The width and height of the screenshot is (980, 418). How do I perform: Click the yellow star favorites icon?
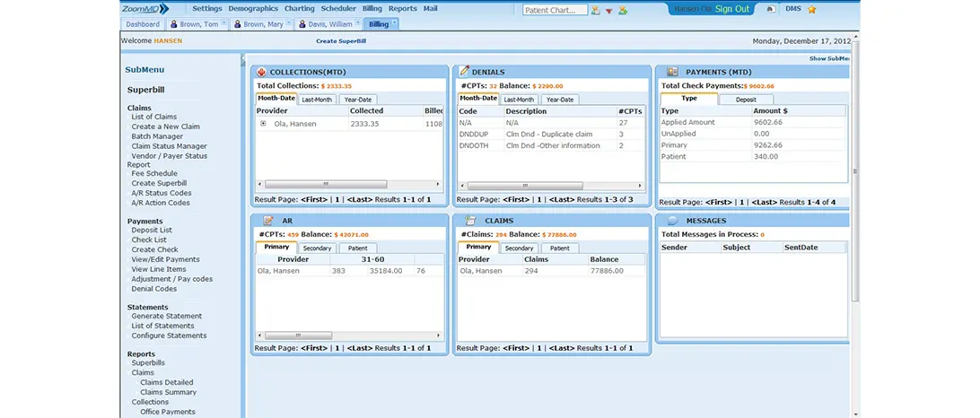point(812,9)
